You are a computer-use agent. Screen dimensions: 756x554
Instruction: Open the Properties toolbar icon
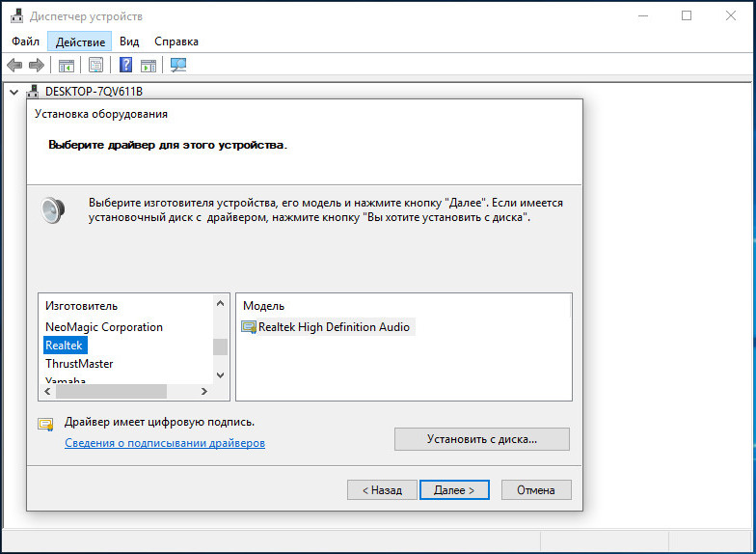(x=96, y=66)
